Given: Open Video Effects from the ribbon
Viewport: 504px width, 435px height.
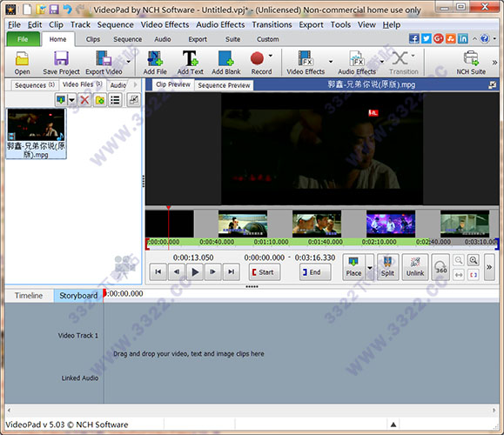Looking at the screenshot, I should tap(306, 63).
